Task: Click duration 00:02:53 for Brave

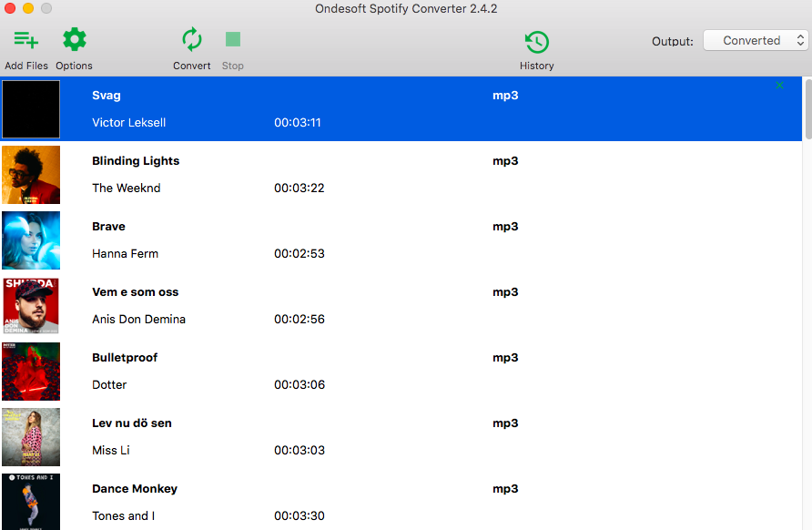Action: pyautogui.click(x=299, y=254)
